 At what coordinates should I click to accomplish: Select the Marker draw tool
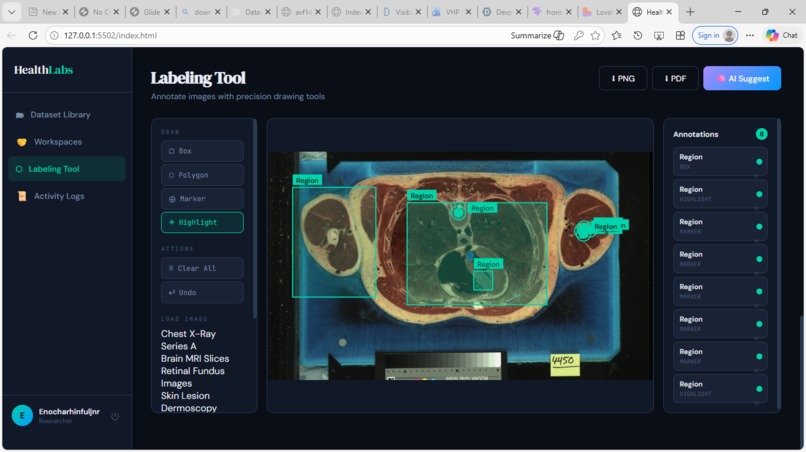202,198
